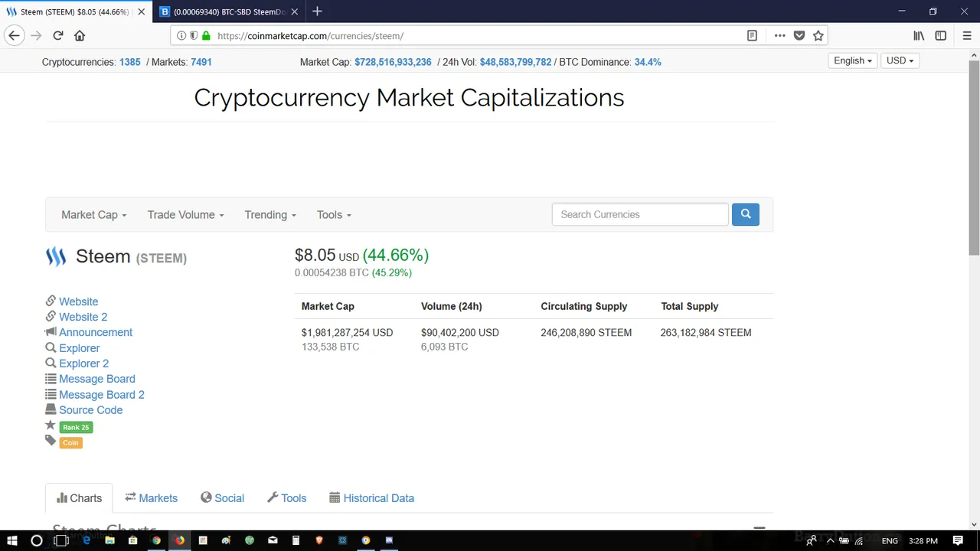Click BTC Dominance 34.4% link

(x=648, y=62)
